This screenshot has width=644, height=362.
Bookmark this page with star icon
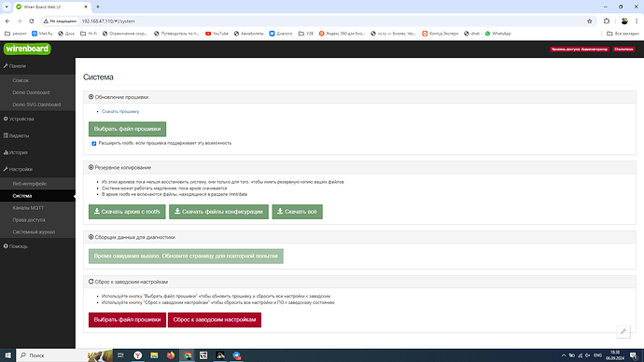pyautogui.click(x=590, y=21)
